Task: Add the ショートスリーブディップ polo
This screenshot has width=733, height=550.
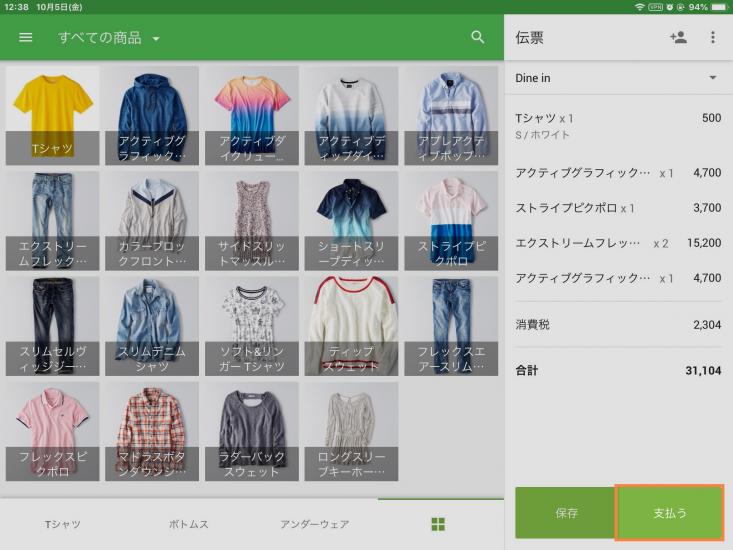Action: pos(352,221)
